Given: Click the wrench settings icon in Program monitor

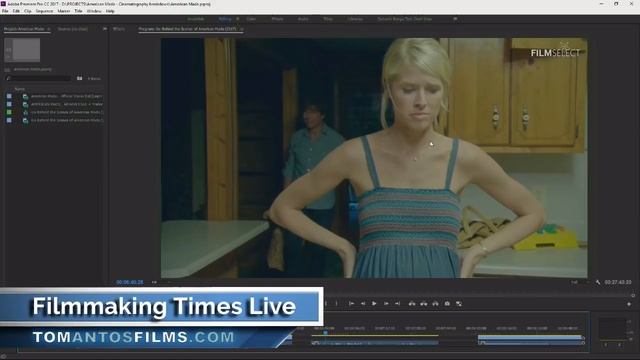Looking at the screenshot, I should (x=598, y=282).
